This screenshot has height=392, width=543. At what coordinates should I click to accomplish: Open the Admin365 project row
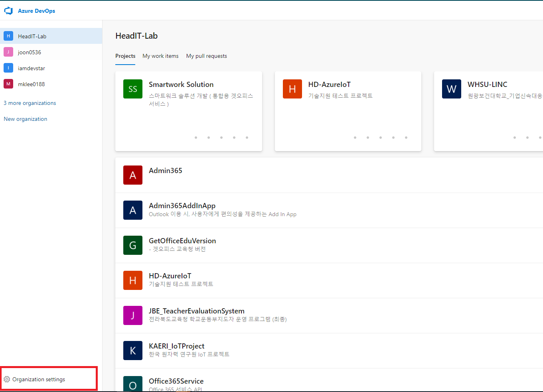[x=329, y=175]
